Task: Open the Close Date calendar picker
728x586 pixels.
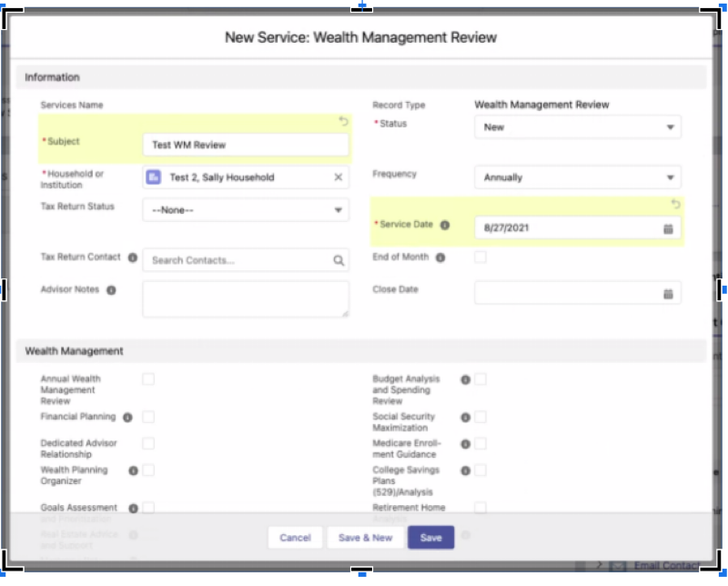Action: click(x=668, y=294)
